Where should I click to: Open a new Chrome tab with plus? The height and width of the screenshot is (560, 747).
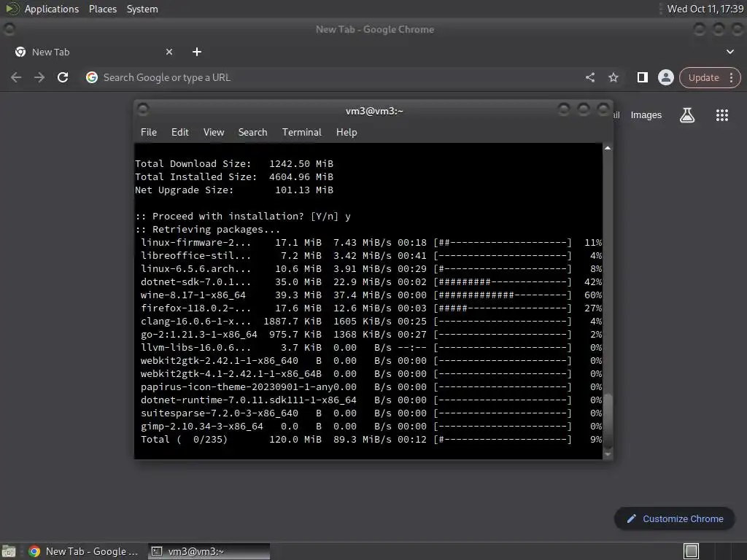point(197,52)
